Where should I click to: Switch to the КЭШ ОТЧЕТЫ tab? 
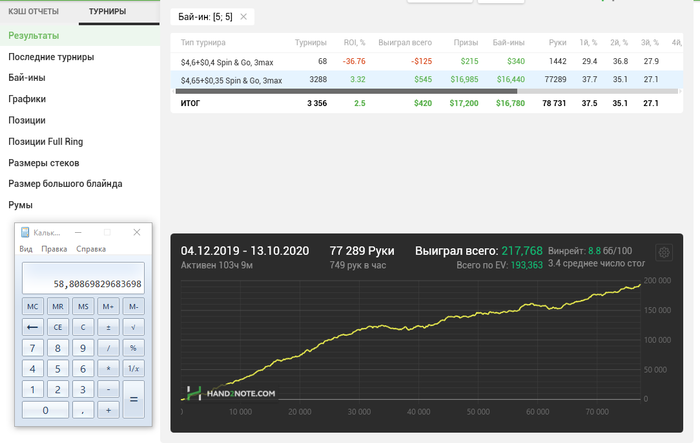point(33,11)
